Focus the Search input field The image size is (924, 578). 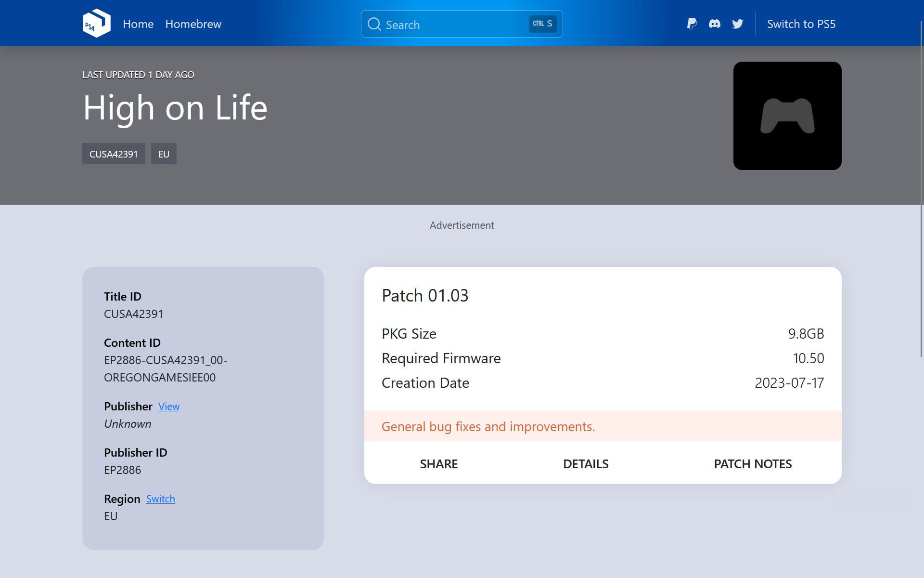[x=462, y=24]
